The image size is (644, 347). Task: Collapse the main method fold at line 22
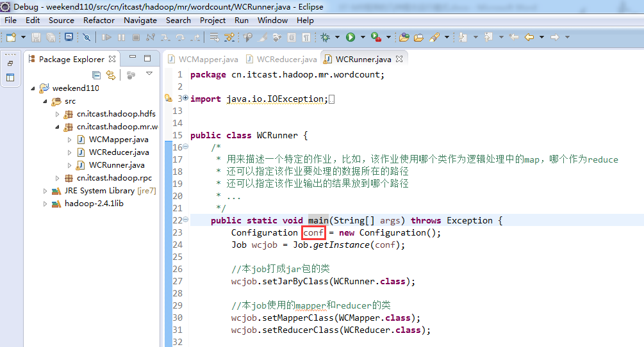tap(186, 220)
